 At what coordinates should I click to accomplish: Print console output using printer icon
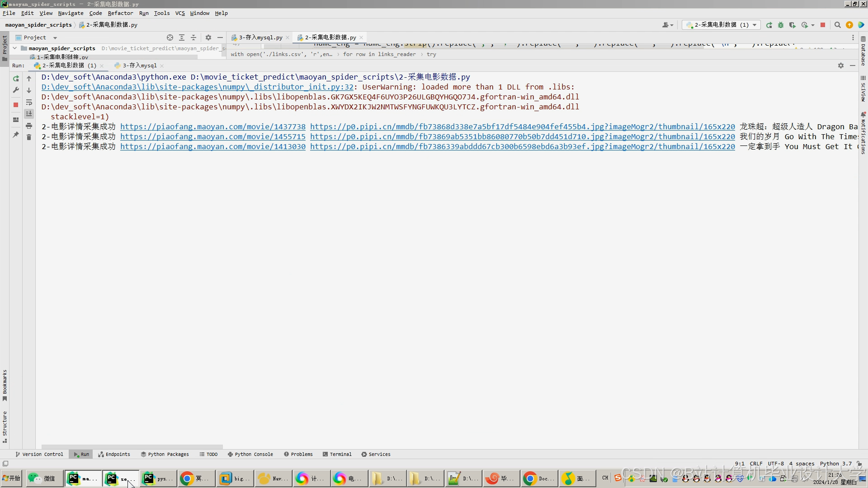coord(29,126)
